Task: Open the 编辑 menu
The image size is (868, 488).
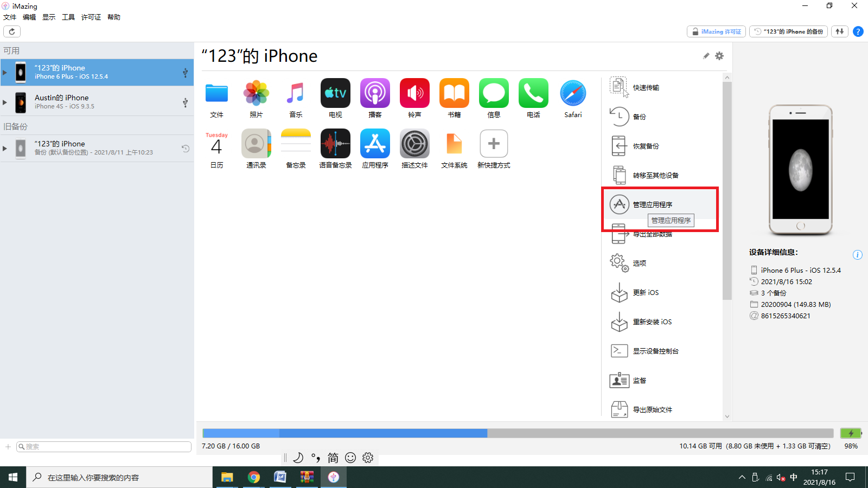Action: click(29, 17)
